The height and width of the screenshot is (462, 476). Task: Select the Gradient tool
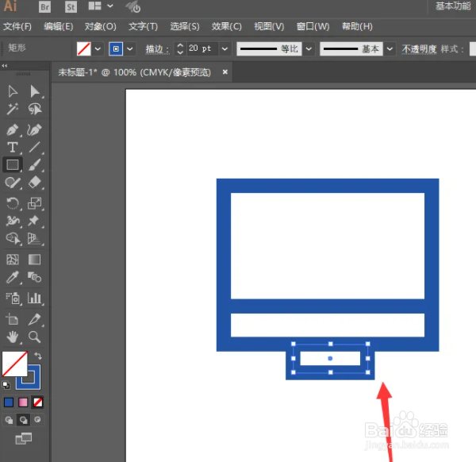click(34, 260)
